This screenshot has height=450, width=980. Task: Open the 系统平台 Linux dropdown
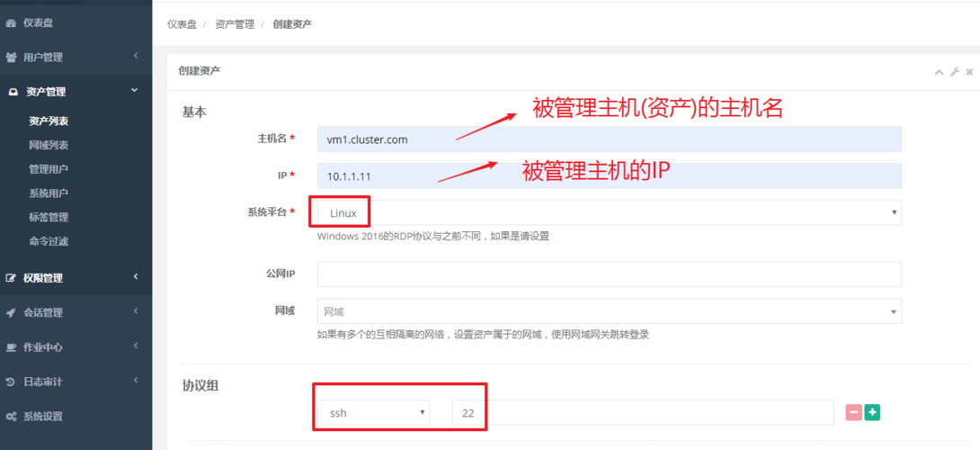(610, 212)
